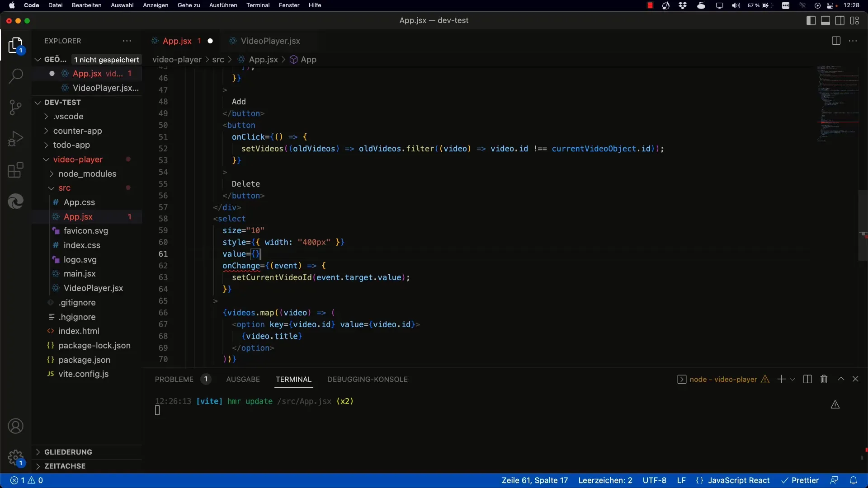Image resolution: width=868 pixels, height=488 pixels.
Task: Open the Manage gear icon
Action: (16, 458)
